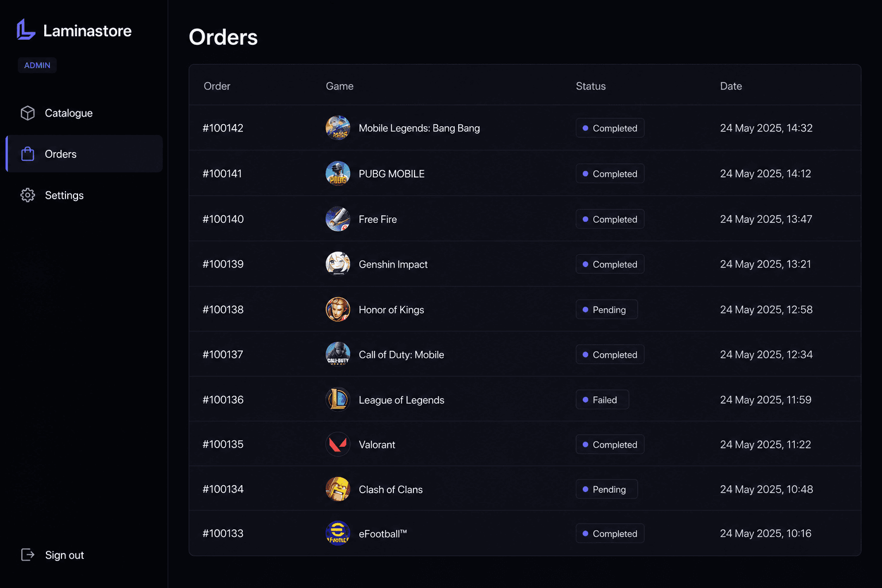
Task: Click the Order column header
Action: click(217, 86)
